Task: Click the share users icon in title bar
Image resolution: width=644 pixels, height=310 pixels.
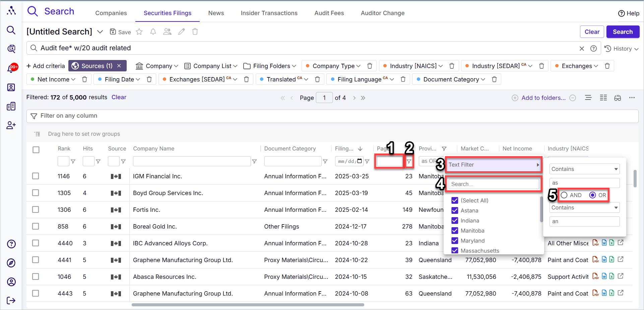Action: point(167,32)
